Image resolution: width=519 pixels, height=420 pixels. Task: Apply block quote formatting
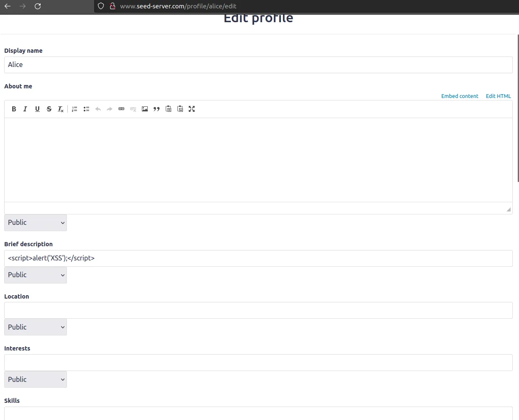pos(157,109)
